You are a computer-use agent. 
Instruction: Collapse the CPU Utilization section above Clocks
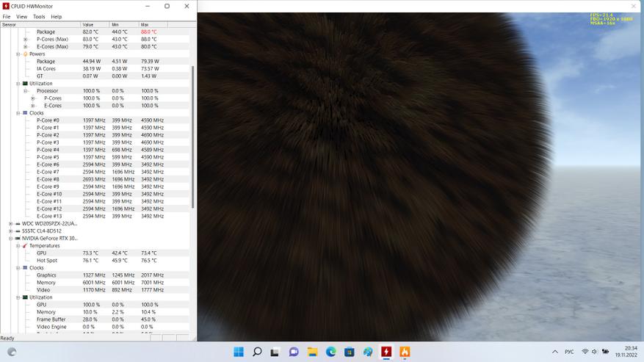[18, 84]
